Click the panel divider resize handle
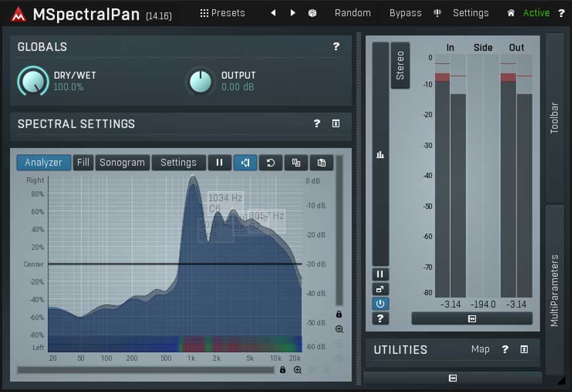This screenshot has height=392, width=572. click(358, 208)
